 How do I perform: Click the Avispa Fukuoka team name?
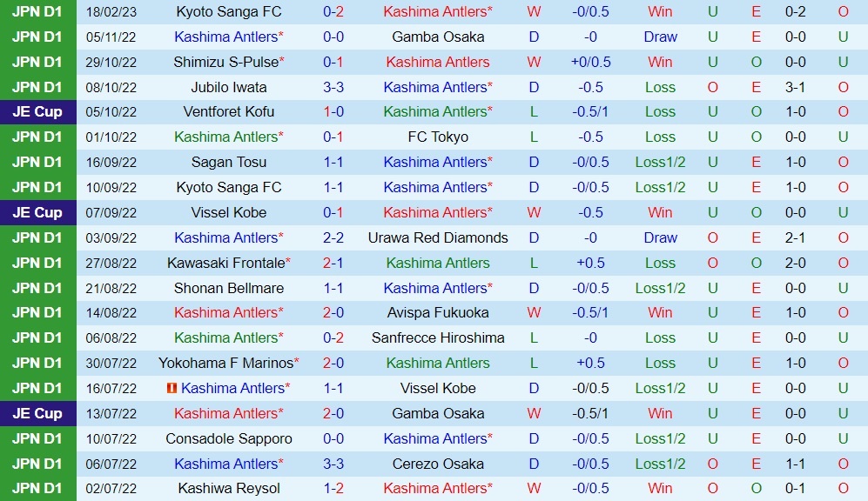point(438,312)
